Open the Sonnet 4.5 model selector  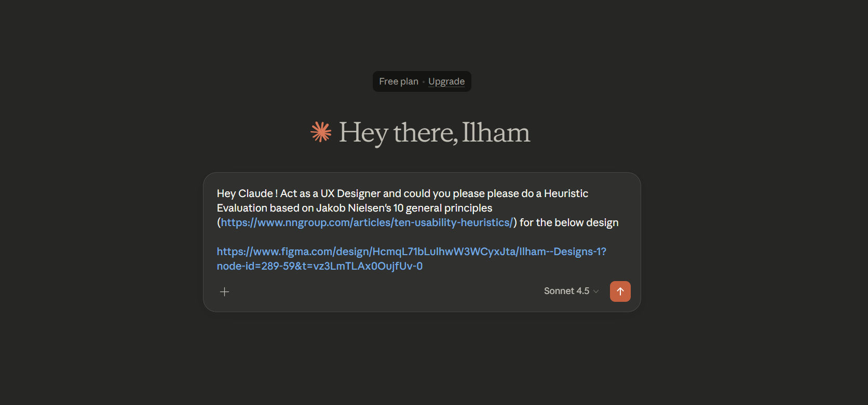click(571, 291)
